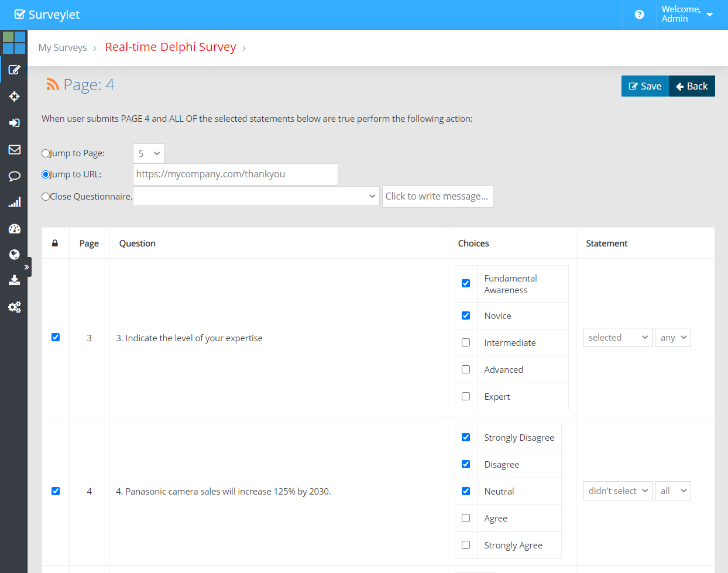Open the speech bubble comments icon
This screenshot has height=573, width=728.
[x=14, y=176]
